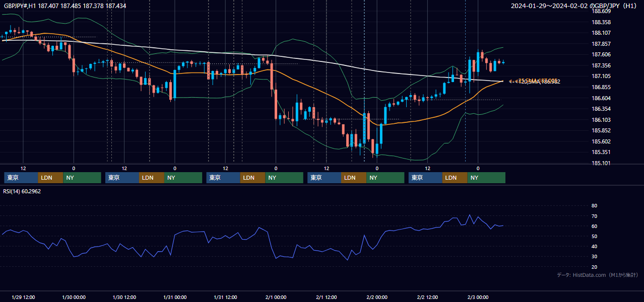Viewport: 644px width, 302px height.
Task: Select the RSI scale value 70
Action: point(594,216)
